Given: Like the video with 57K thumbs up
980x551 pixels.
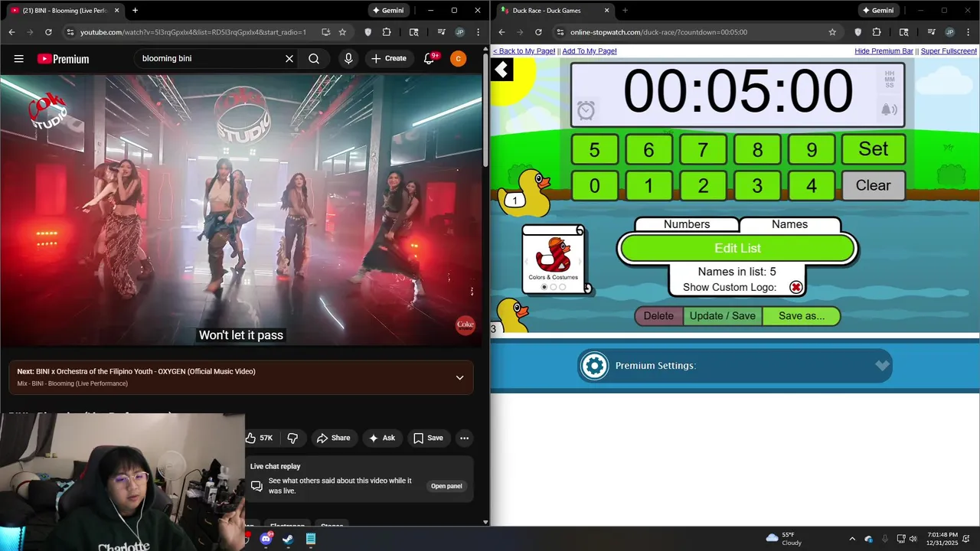Looking at the screenshot, I should coord(260,438).
